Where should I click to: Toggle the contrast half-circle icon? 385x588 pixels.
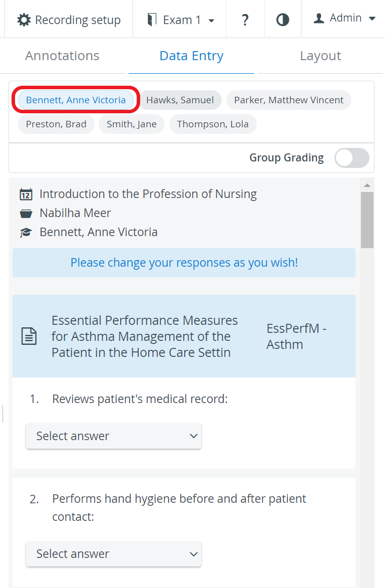pos(283,20)
